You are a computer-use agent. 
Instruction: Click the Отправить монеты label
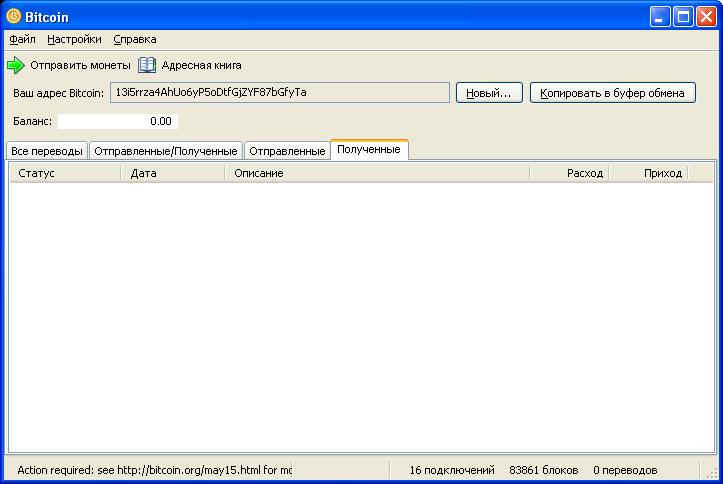(x=80, y=65)
